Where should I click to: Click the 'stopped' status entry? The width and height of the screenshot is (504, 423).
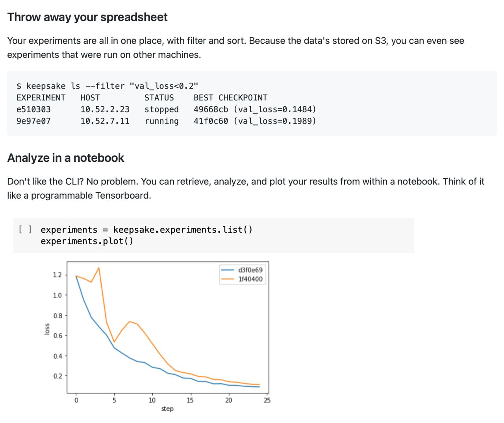click(161, 109)
